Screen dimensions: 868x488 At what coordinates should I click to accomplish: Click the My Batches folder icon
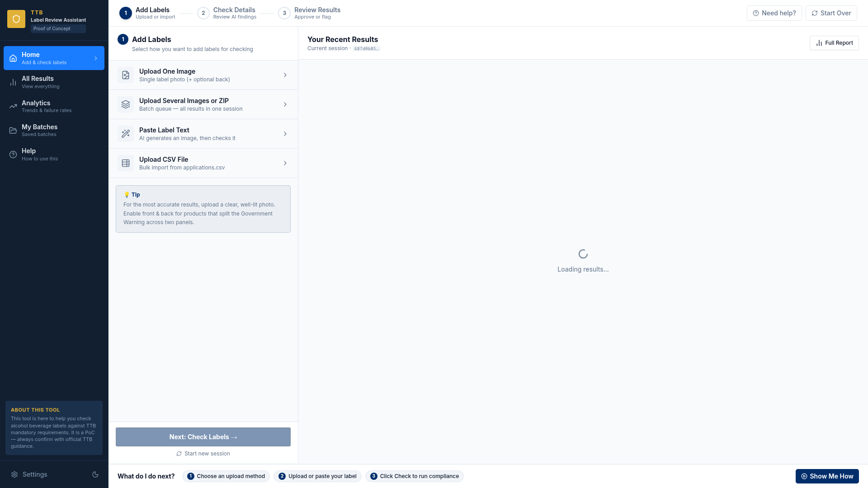(x=13, y=131)
